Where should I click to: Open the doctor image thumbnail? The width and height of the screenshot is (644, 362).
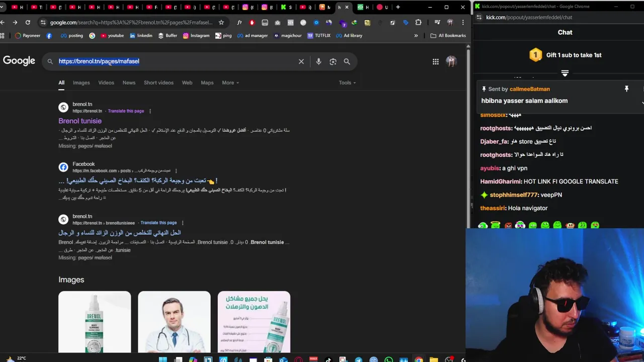click(174, 322)
